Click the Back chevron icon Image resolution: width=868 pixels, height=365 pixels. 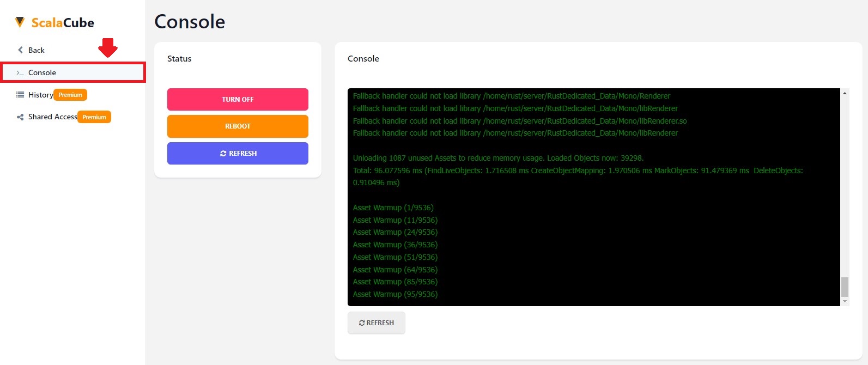pyautogui.click(x=20, y=50)
